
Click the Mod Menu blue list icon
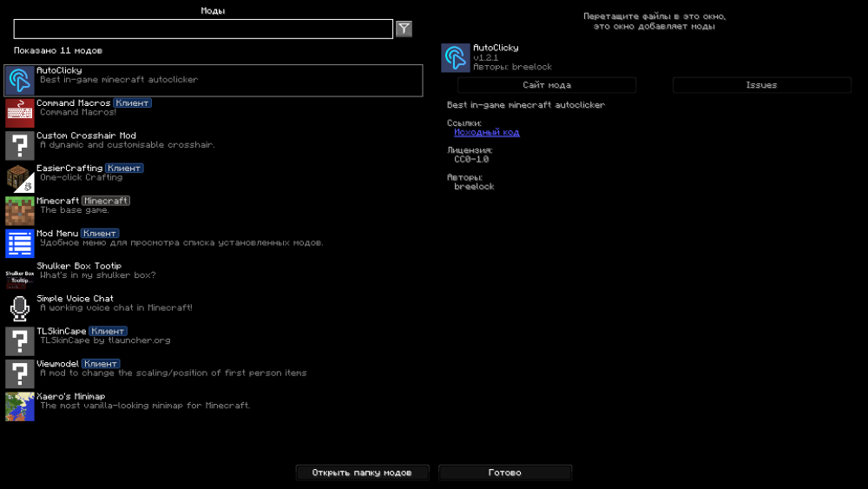click(19, 244)
